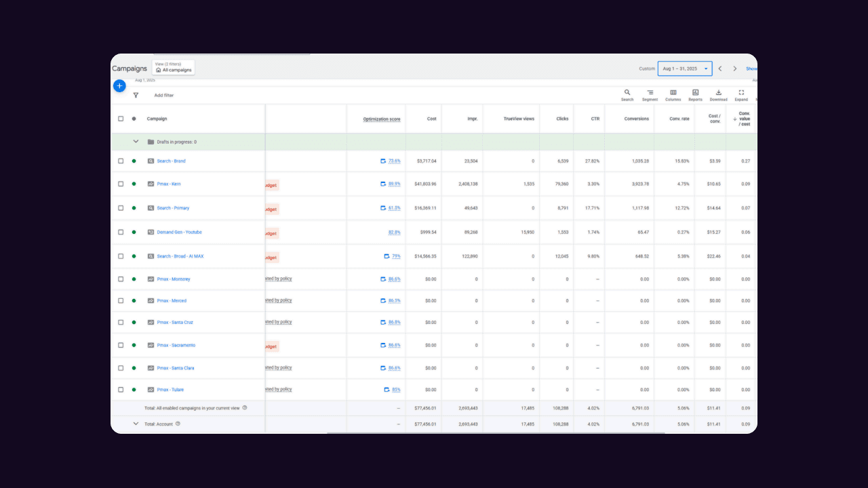Viewport: 868px width, 488px height.
Task: Open Pmax - Santa Clara status dot dropdown
Action: pos(134,368)
